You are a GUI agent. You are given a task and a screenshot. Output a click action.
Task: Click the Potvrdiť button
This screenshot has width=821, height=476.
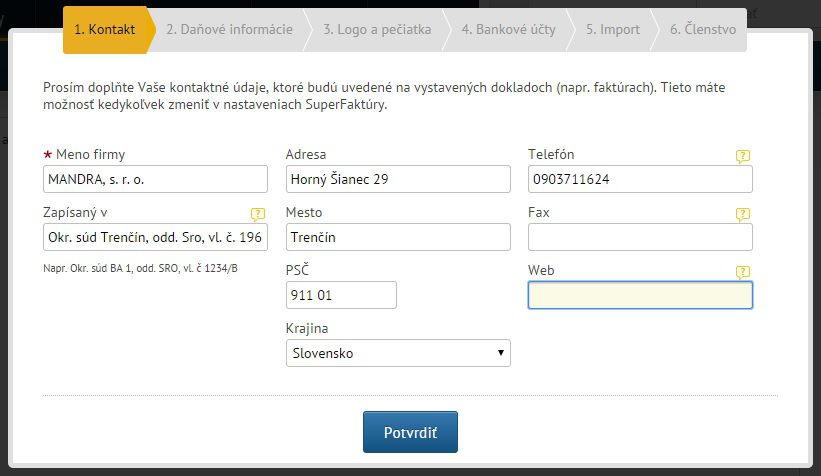pos(410,432)
